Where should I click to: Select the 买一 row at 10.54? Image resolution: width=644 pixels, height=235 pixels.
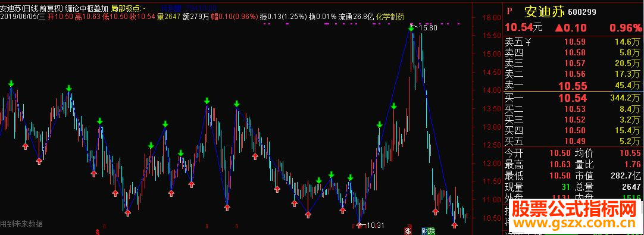click(573, 98)
